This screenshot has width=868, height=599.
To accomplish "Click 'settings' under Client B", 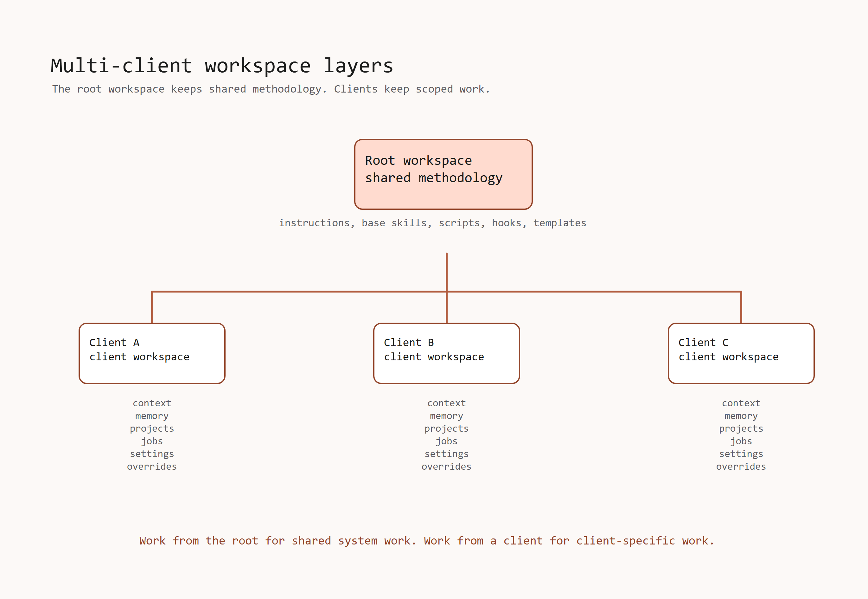I will pyautogui.click(x=446, y=454).
